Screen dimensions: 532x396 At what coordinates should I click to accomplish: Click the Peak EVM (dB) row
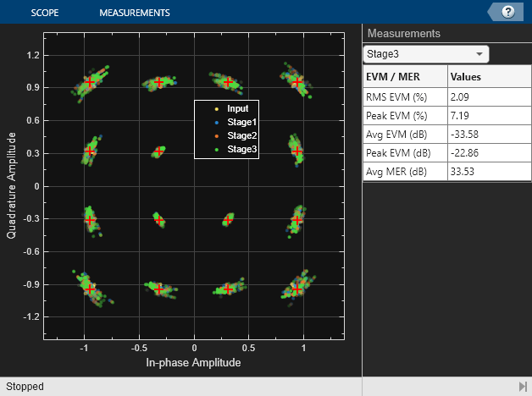(x=404, y=152)
